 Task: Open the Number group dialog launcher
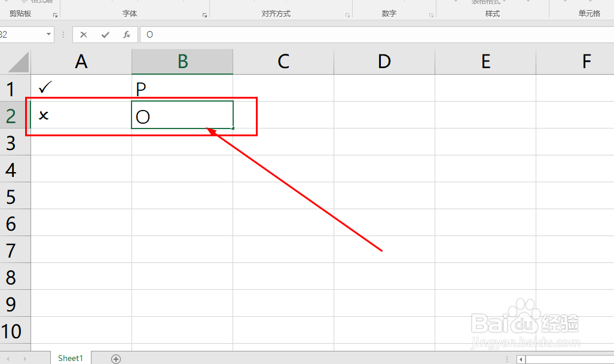pyautogui.click(x=431, y=15)
